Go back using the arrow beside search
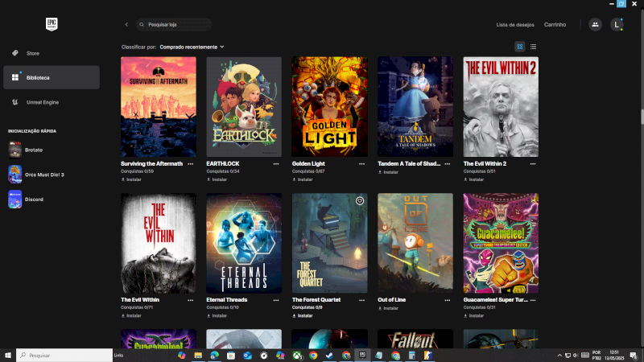 126,25
